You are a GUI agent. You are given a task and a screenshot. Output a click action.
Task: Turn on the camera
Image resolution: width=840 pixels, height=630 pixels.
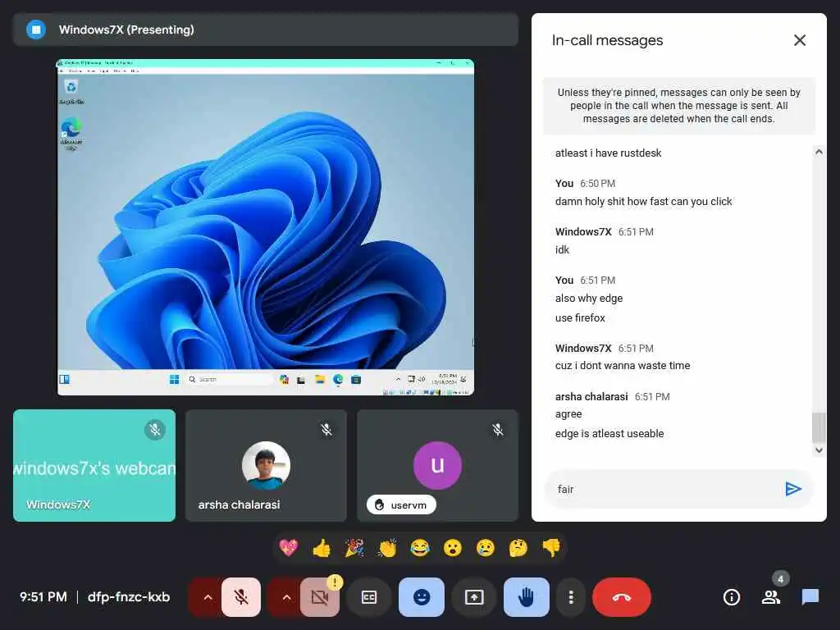[x=320, y=597]
